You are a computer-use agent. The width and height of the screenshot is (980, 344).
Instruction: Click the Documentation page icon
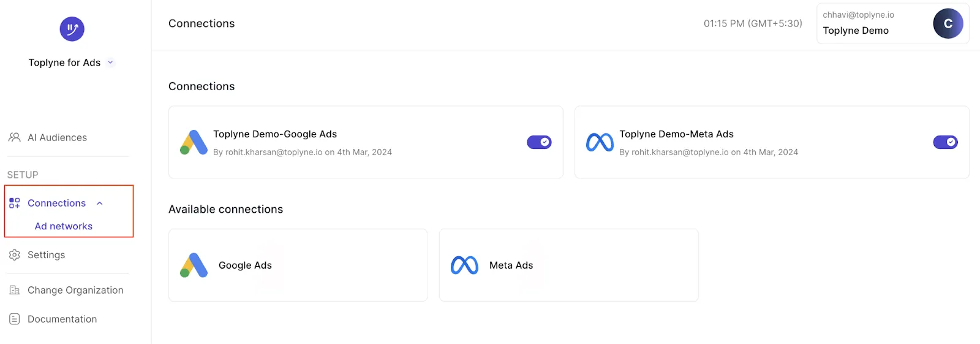pos(15,319)
